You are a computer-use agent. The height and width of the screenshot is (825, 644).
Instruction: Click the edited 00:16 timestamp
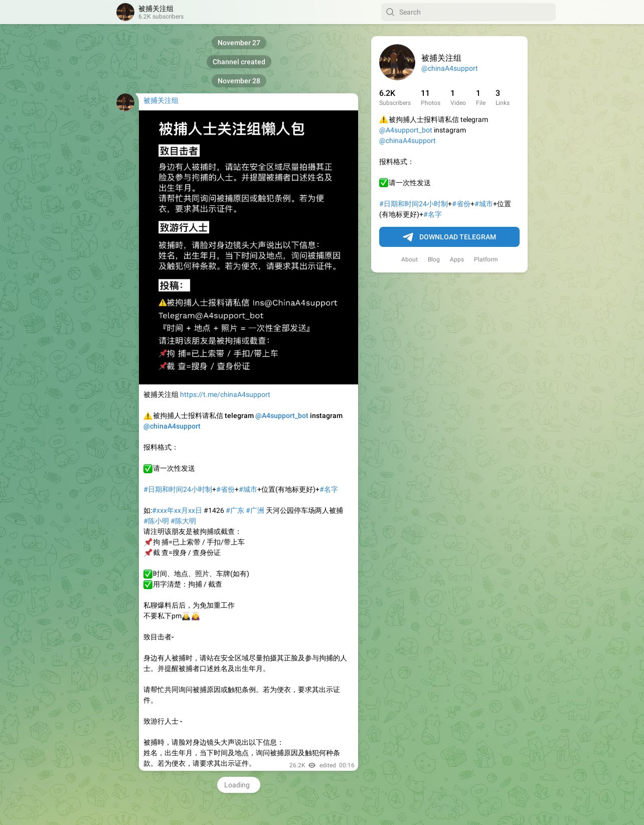(x=337, y=765)
